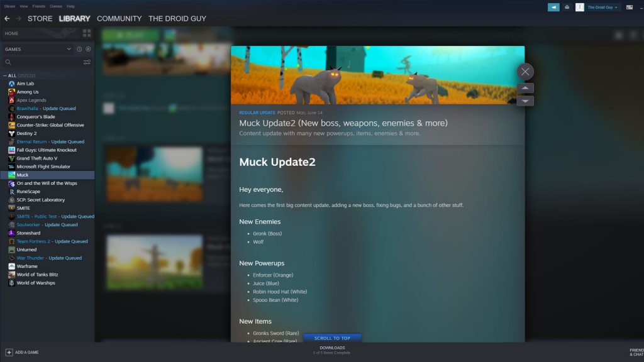Click the Fall Guys game icon

[x=11, y=150]
